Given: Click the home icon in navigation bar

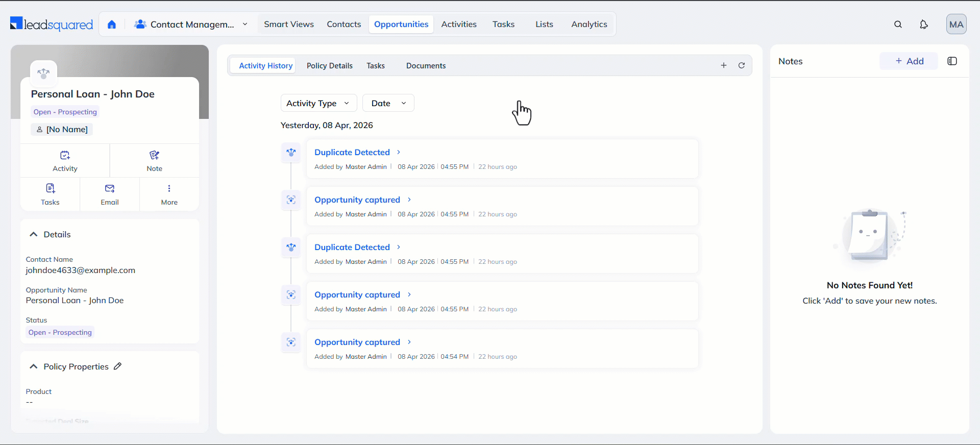Looking at the screenshot, I should click(x=112, y=24).
